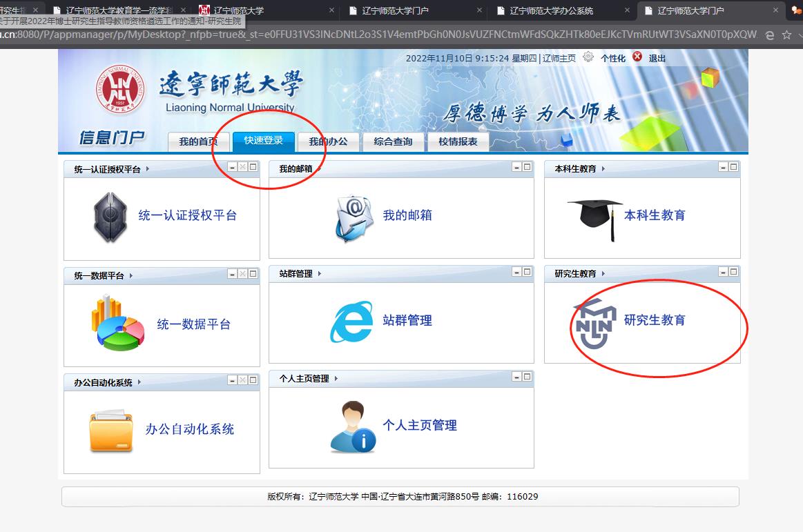Click the shield icon for 统一认证授权平台
This screenshot has width=803, height=532.
(110, 217)
